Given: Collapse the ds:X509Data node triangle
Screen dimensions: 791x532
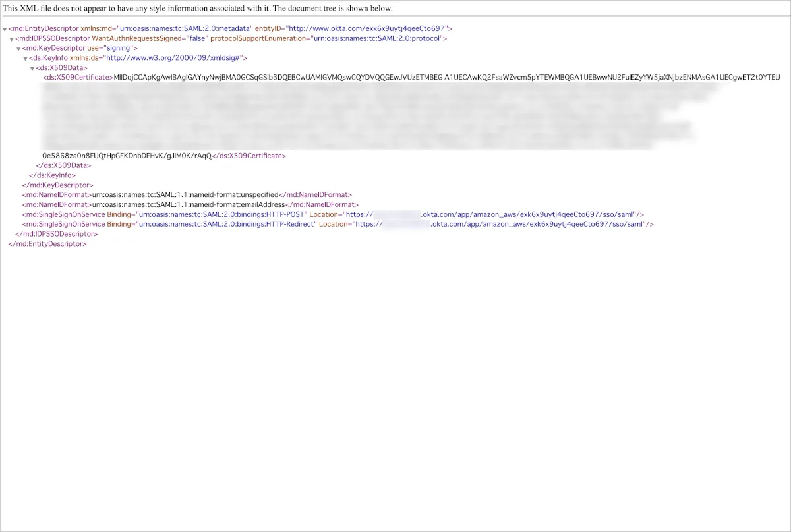Looking at the screenshot, I should coord(32,69).
